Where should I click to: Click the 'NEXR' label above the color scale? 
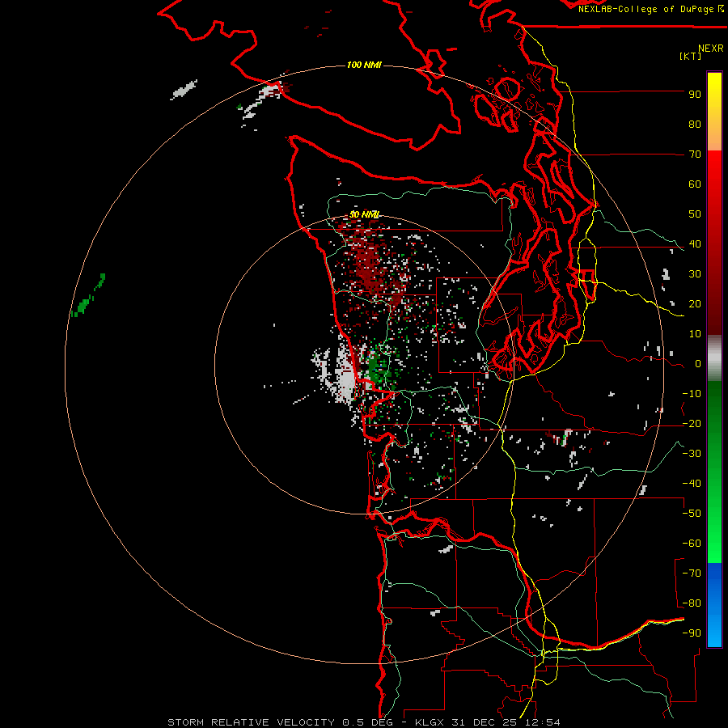(x=710, y=49)
